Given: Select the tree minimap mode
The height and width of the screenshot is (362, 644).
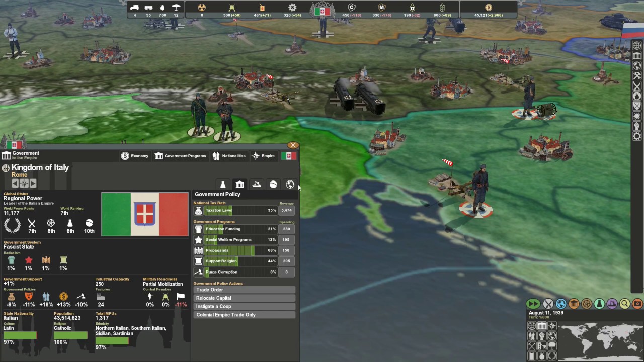Looking at the screenshot, I should click(x=552, y=346).
